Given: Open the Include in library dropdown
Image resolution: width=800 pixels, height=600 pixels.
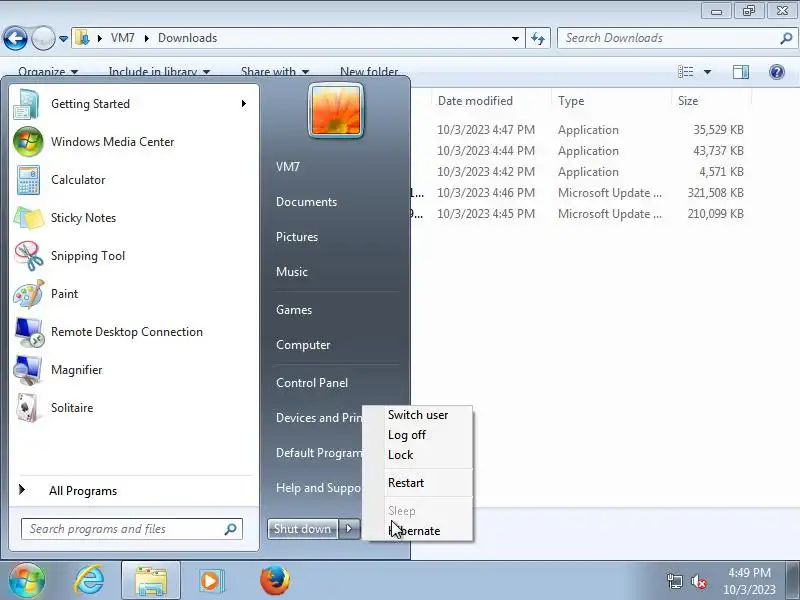Looking at the screenshot, I should pyautogui.click(x=159, y=72).
